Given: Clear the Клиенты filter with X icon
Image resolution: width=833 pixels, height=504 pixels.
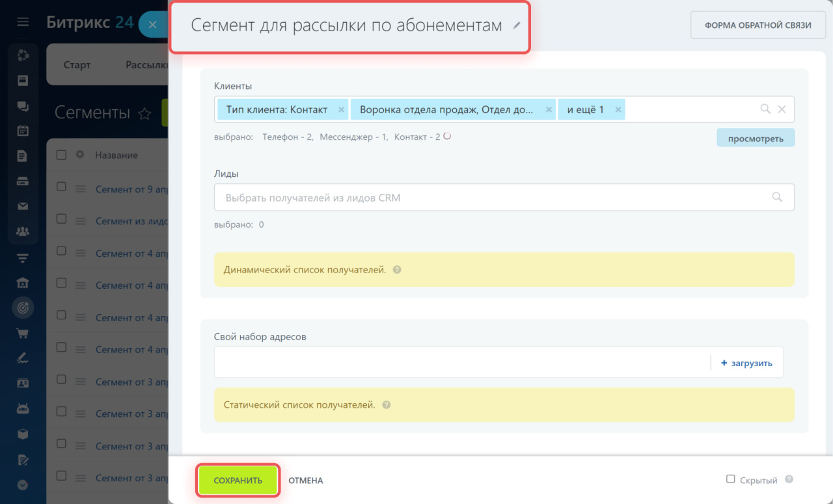Looking at the screenshot, I should [782, 109].
